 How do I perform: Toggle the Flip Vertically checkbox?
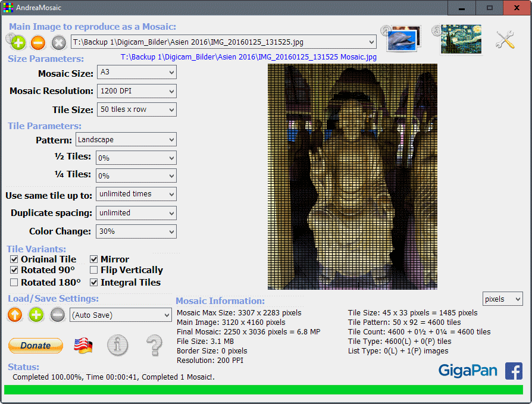[x=94, y=271]
